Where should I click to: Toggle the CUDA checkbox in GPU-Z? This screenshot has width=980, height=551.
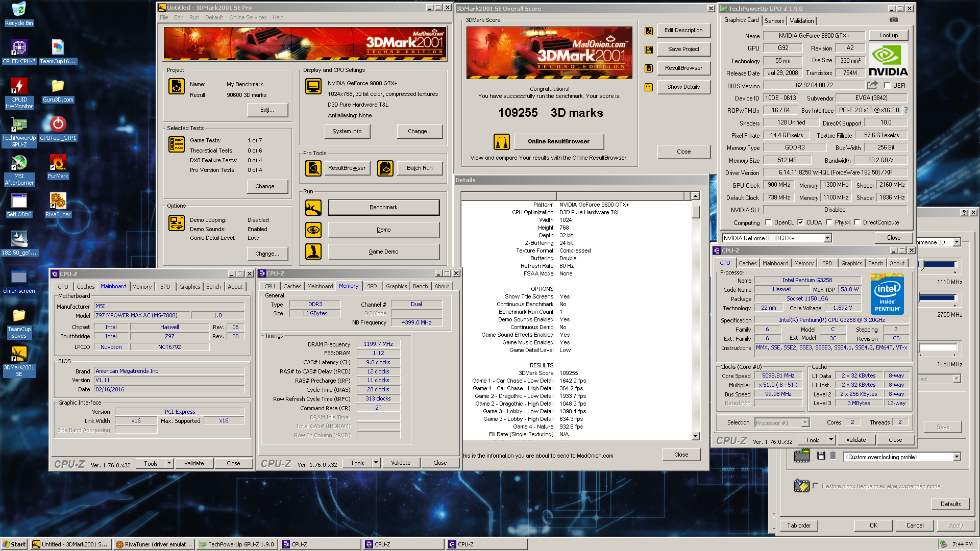(800, 222)
